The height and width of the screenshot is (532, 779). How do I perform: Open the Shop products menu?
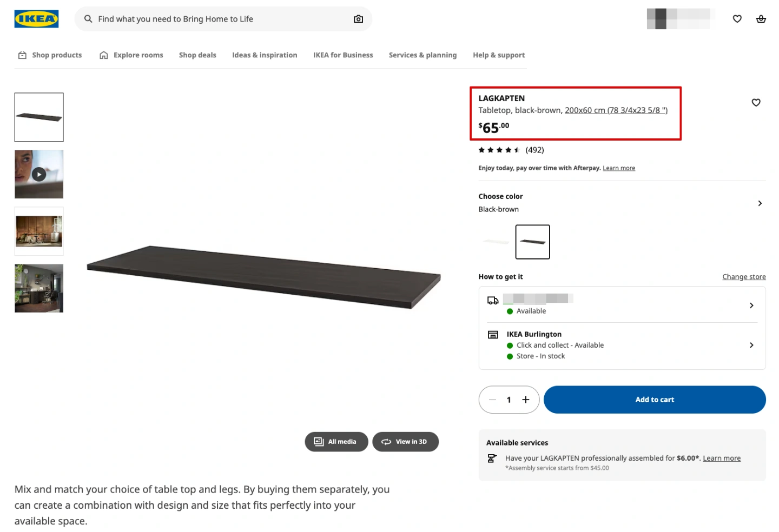point(50,55)
